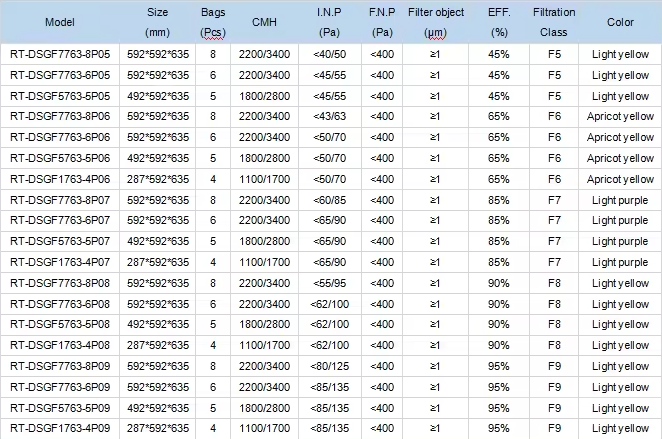Select model cell RT-DSGF5763-5P06
The image size is (662, 439).
click(60, 158)
